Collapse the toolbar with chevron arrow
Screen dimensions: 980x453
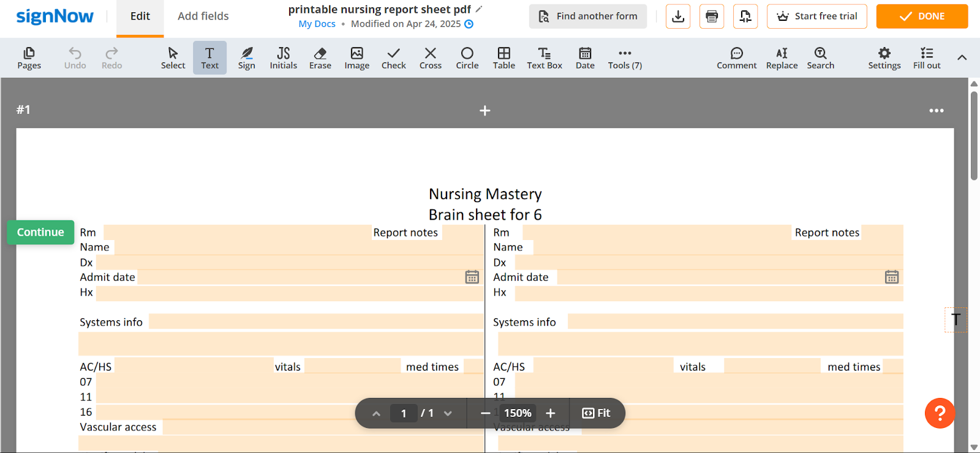tap(962, 58)
